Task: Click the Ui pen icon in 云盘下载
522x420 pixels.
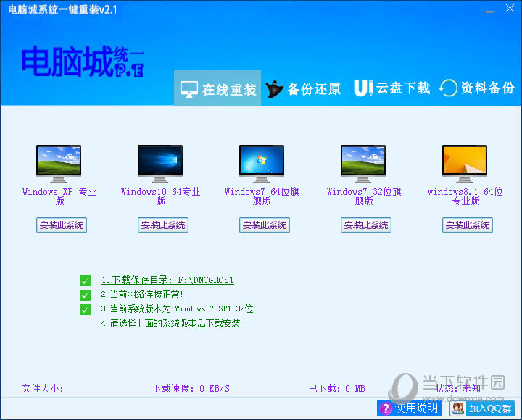Action: 363,88
